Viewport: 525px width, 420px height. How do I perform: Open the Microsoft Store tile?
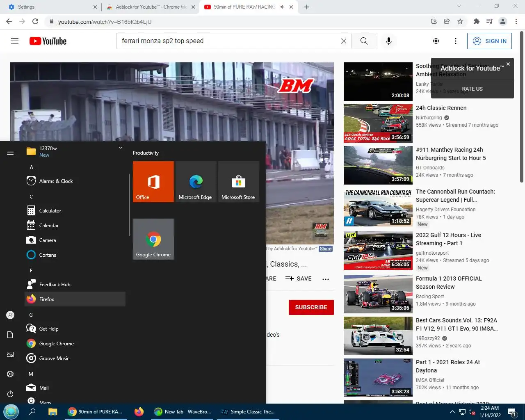coord(239,182)
